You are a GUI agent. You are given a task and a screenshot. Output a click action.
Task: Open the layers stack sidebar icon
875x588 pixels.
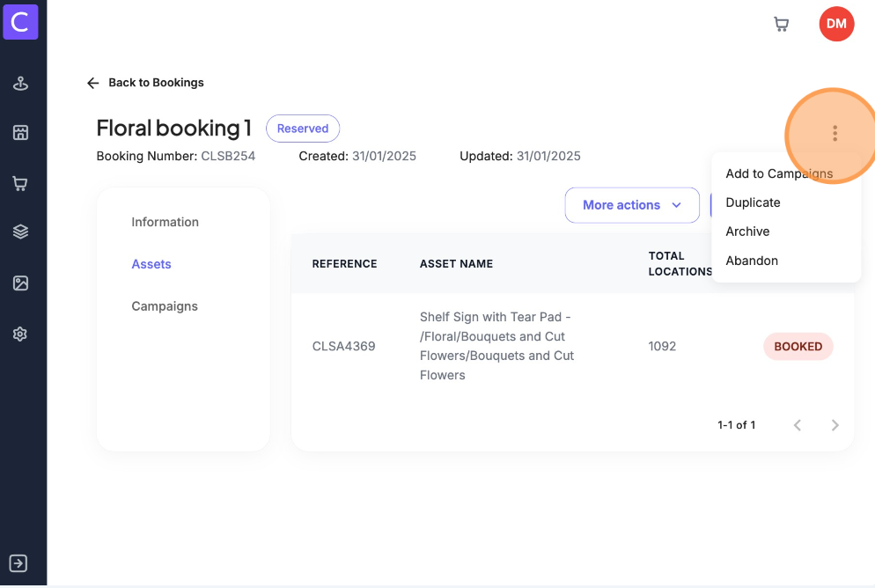20,232
